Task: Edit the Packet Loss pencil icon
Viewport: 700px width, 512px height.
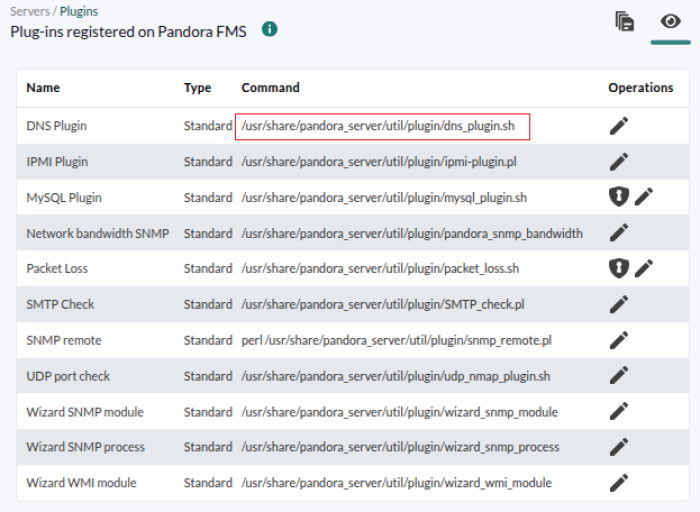Action: pos(644,268)
